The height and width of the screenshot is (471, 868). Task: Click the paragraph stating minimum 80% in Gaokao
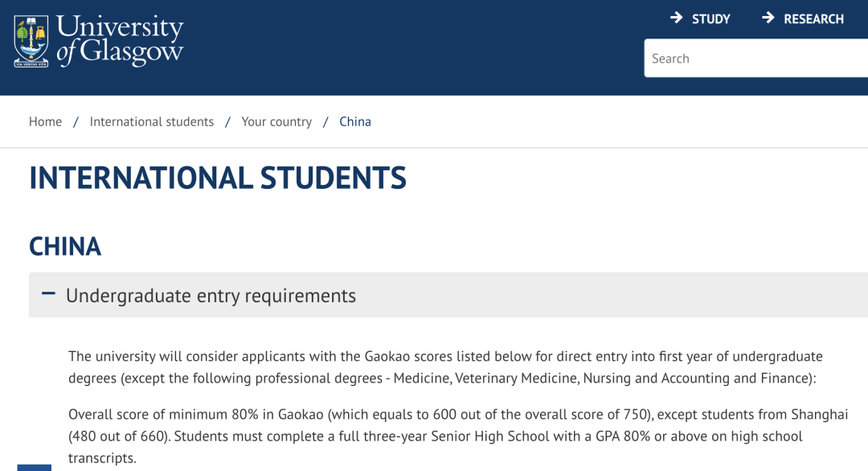click(x=458, y=436)
